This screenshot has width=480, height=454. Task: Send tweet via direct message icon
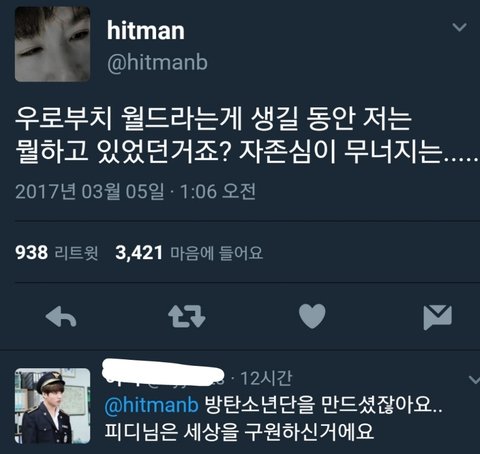[x=437, y=317]
